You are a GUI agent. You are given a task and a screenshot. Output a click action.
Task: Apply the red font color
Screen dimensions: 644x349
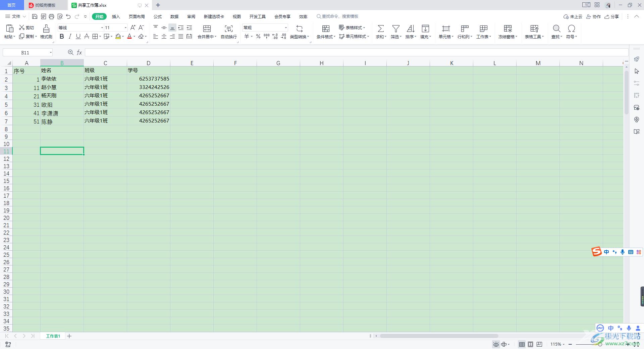coord(129,36)
